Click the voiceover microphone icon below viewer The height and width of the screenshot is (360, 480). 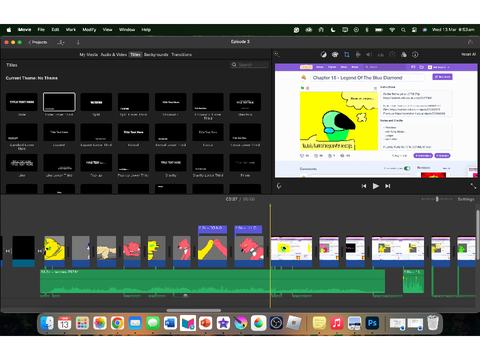pos(279,186)
